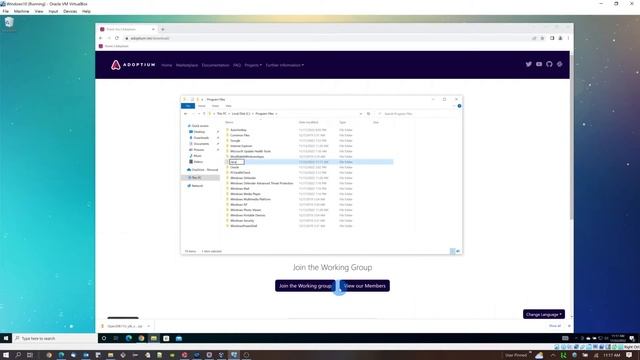Click the Chrome address bar
Screen dimensions: 640x360
[327, 38]
